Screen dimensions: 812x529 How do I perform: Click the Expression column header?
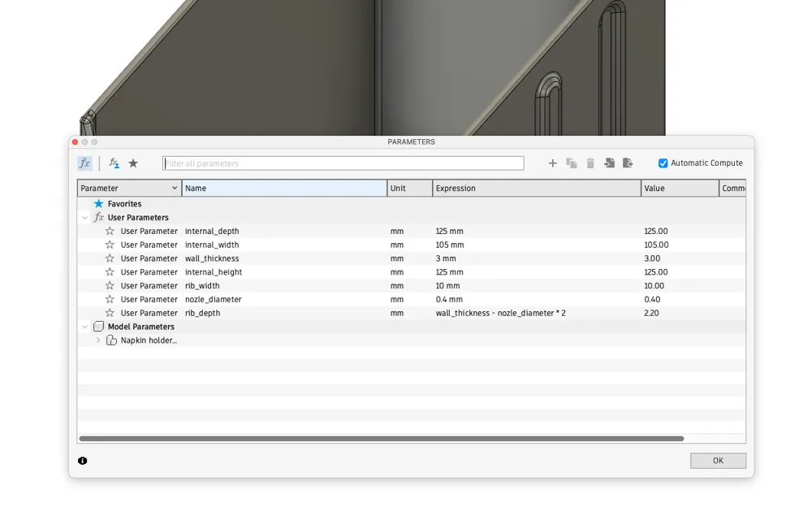[x=537, y=188]
